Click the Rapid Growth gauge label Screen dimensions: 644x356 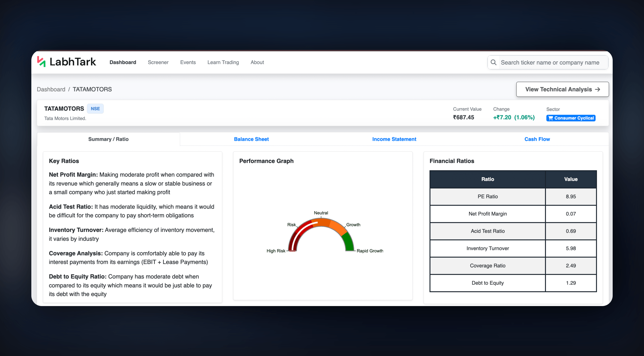[370, 251]
